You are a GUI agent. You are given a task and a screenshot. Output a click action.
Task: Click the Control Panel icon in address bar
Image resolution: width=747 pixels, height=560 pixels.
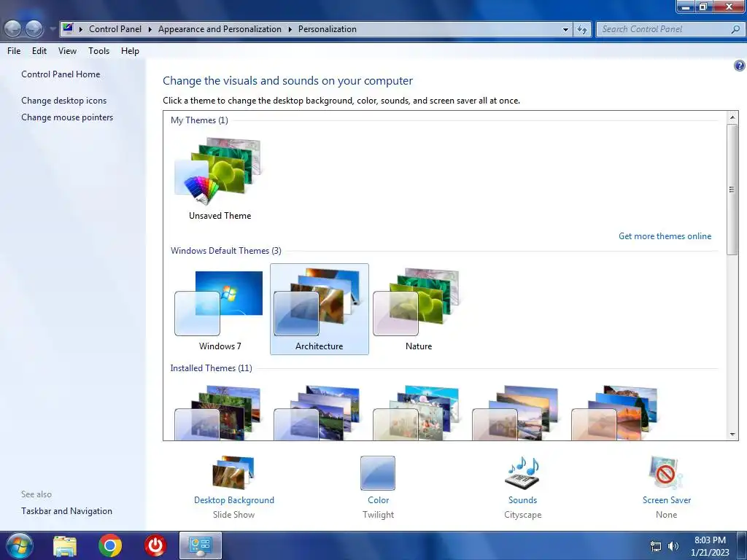click(68, 28)
